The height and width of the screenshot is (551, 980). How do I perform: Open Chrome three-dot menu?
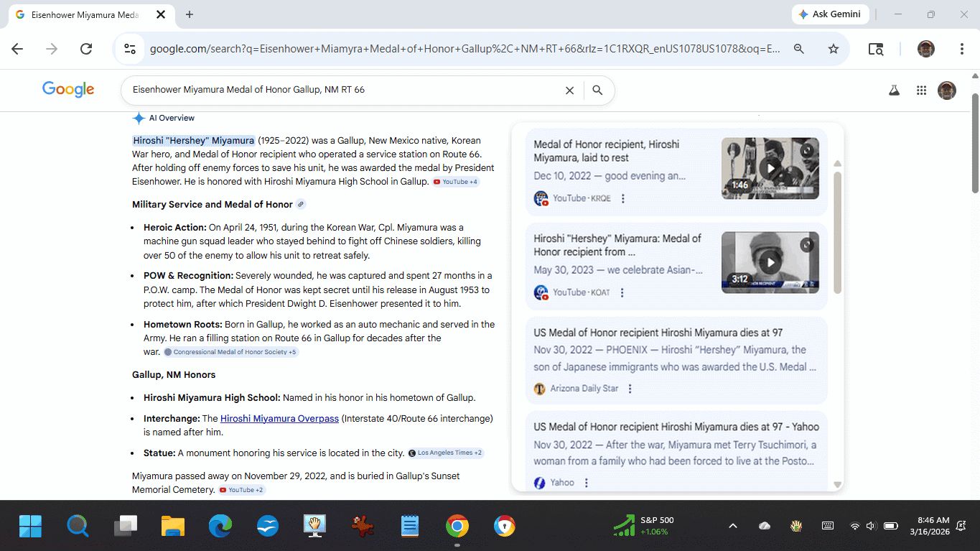tap(961, 49)
